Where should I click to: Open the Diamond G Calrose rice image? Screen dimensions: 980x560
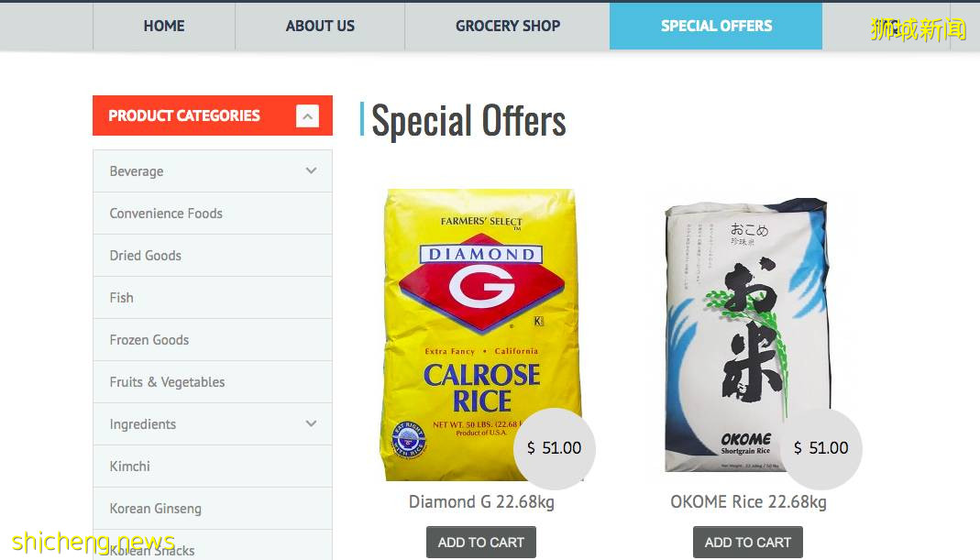tap(481, 335)
